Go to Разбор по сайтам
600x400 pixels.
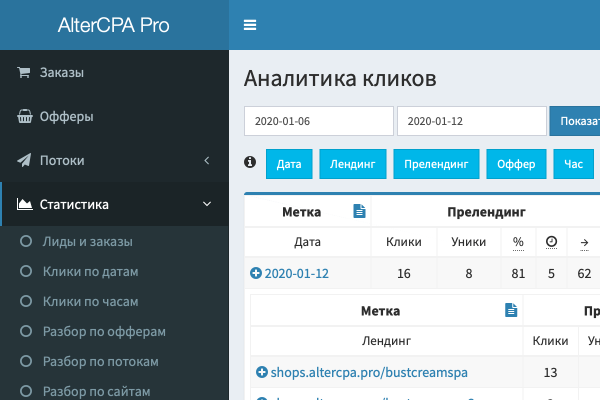[x=96, y=391]
